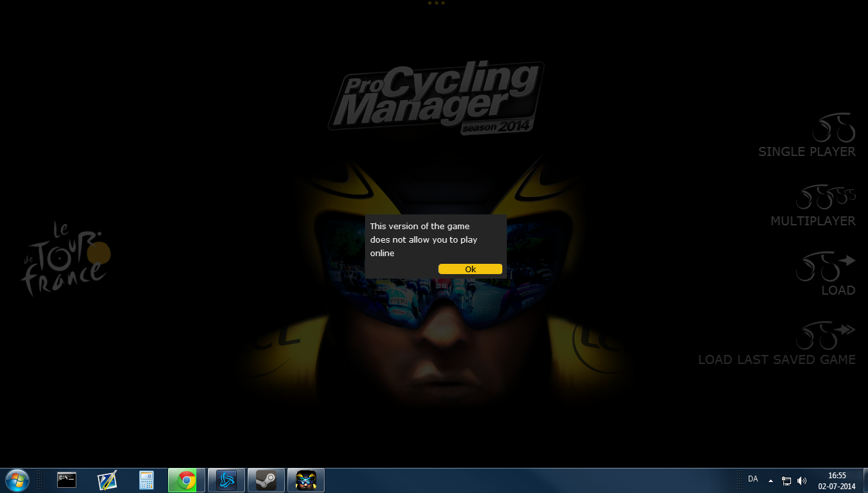Show hidden tray icons arrow
The width and height of the screenshot is (868, 493).
coord(770,480)
